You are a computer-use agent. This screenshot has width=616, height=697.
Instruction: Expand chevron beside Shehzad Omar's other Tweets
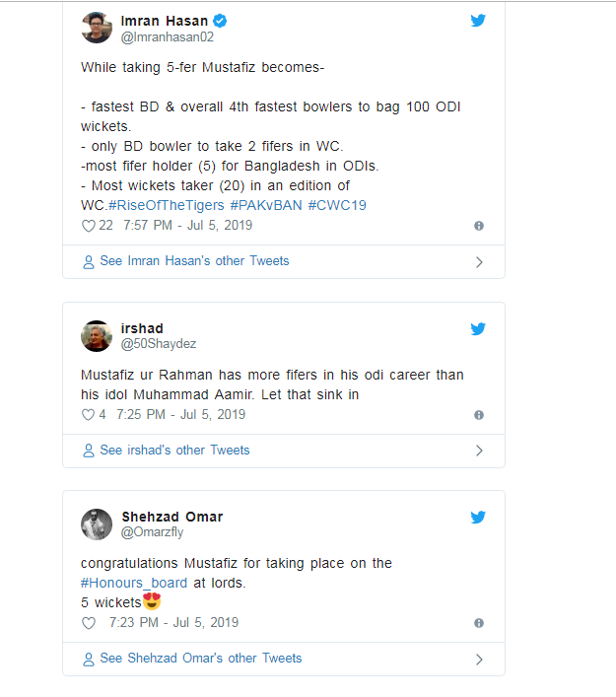pyautogui.click(x=479, y=660)
